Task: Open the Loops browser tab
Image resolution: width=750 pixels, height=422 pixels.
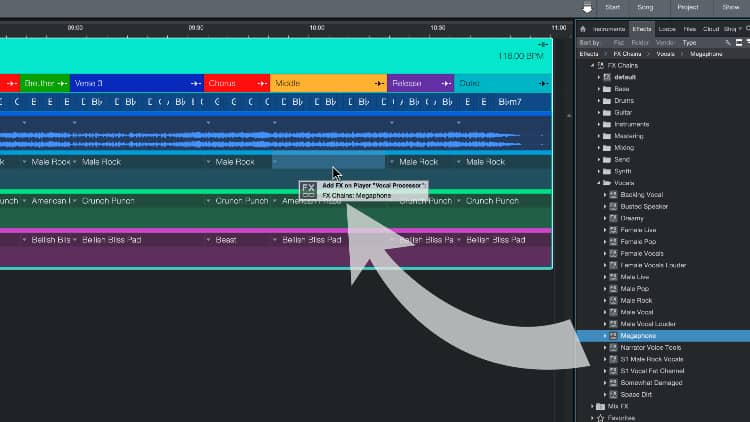Action: (x=667, y=29)
